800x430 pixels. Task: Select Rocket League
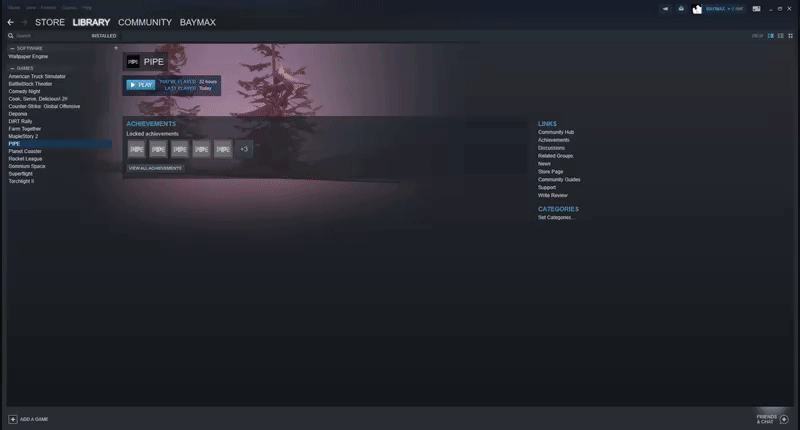pyautogui.click(x=25, y=159)
